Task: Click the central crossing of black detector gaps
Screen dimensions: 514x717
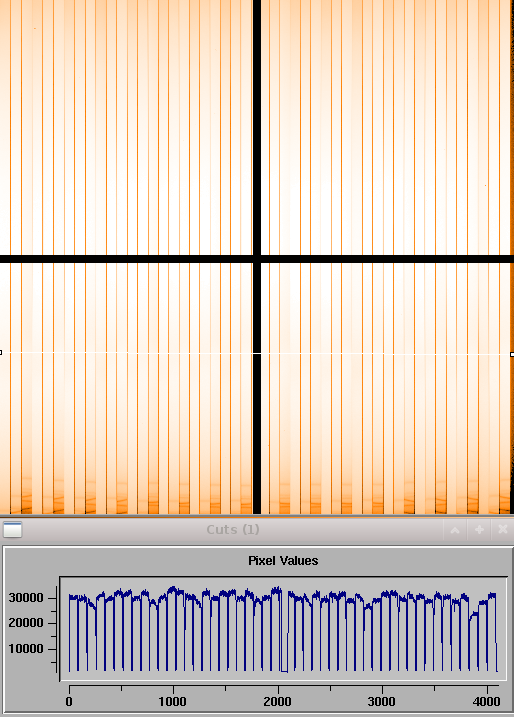Action: point(257,259)
